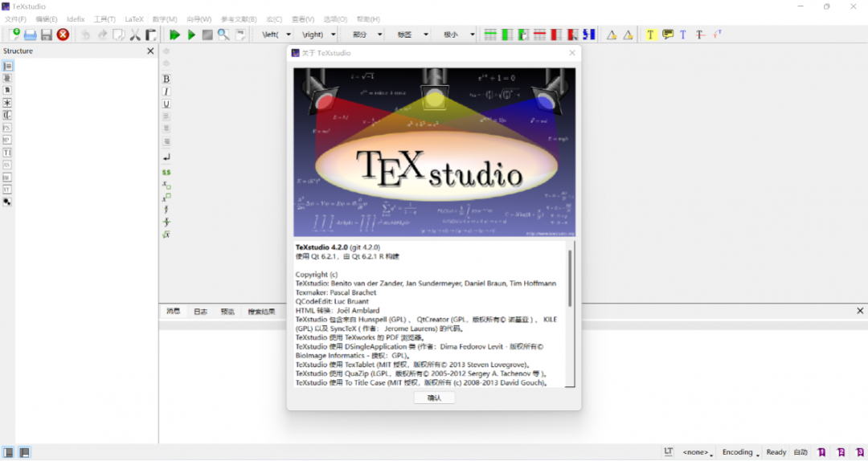The width and height of the screenshot is (868, 461).
Task: Switch to the 搜索结果 search results tab
Action: (x=261, y=312)
